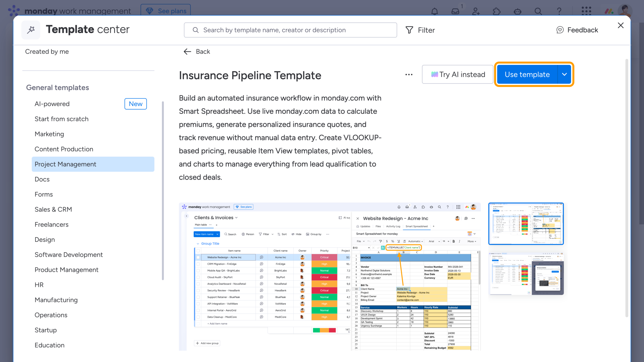
Task: Click the Feedback speech bubble icon
Action: tap(560, 30)
